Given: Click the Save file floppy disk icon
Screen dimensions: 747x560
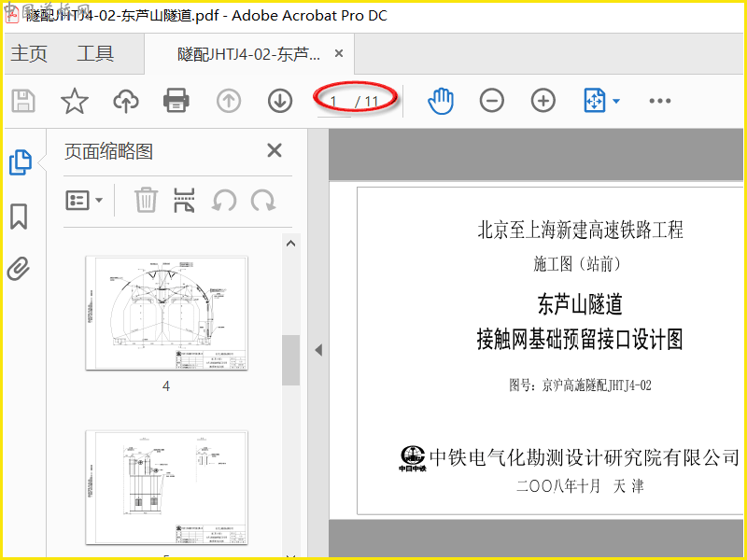Looking at the screenshot, I should [22, 101].
